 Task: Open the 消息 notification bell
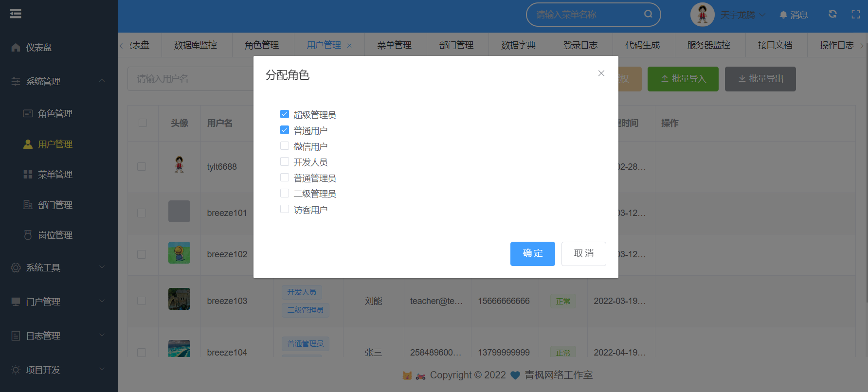click(793, 15)
